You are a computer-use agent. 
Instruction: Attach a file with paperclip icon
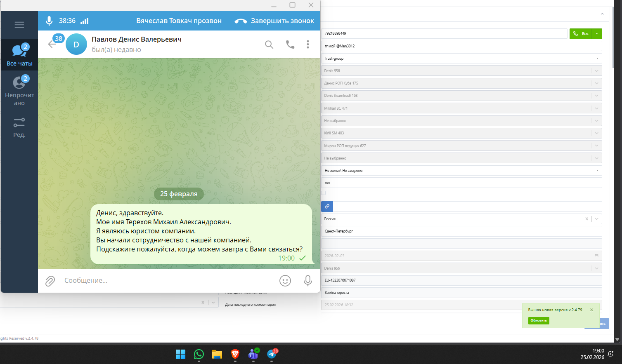tap(50, 281)
